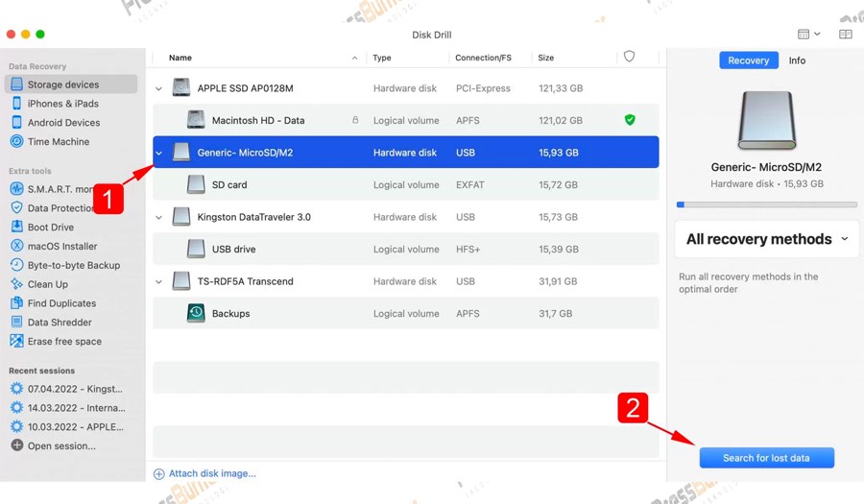864x504 pixels.
Task: Collapse the APPLE SSD AP0128M disk
Action: [159, 88]
